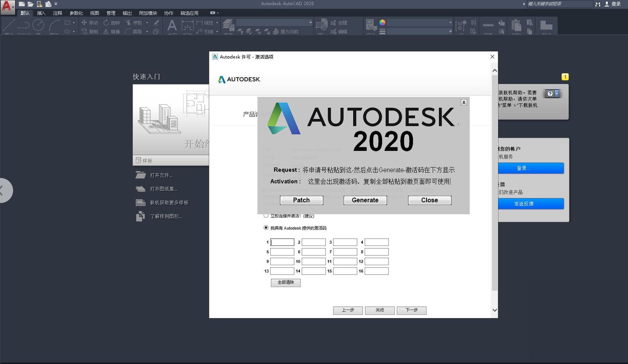Click the 登录 sign-in item in title bar

click(x=613, y=4)
